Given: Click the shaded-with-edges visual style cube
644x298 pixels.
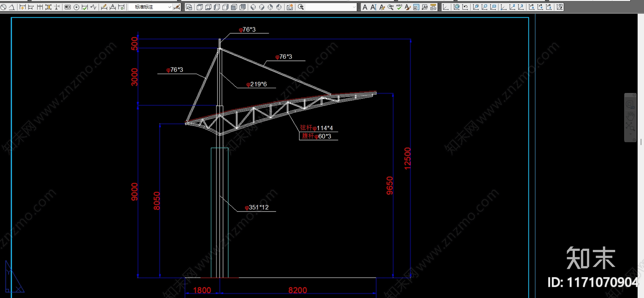Looking at the screenshot, I should click(242, 7).
